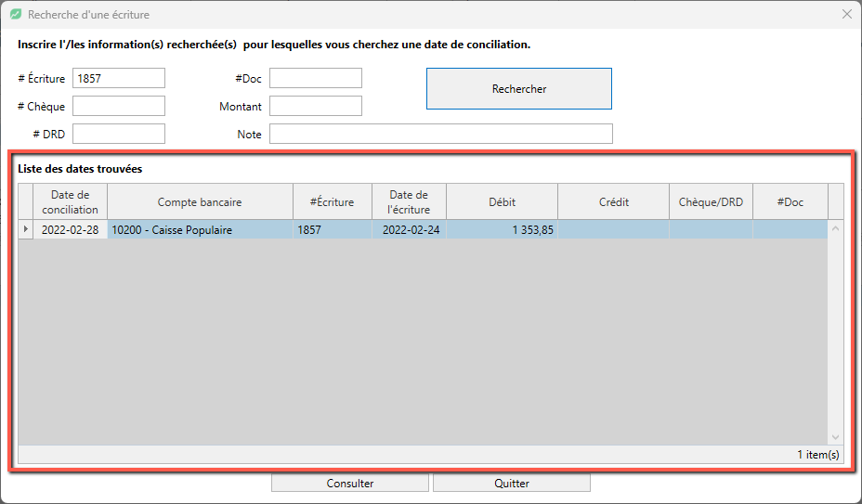The height and width of the screenshot is (504, 862).
Task: Select the conciliation date cell 2022-02-28
Action: click(x=71, y=230)
